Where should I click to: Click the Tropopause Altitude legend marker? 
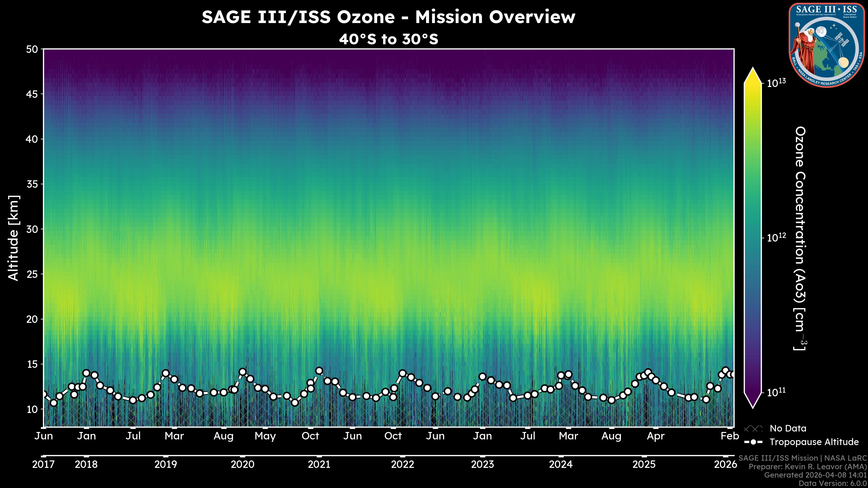point(753,442)
